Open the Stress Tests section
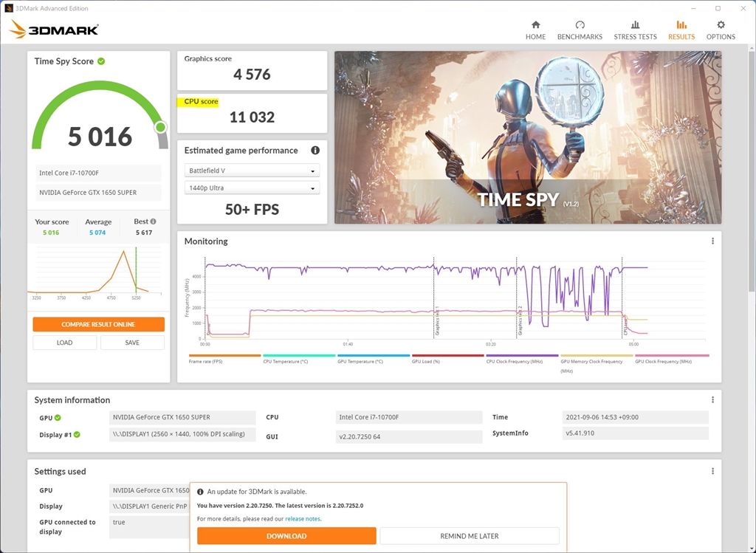The height and width of the screenshot is (553, 756). tap(635, 30)
